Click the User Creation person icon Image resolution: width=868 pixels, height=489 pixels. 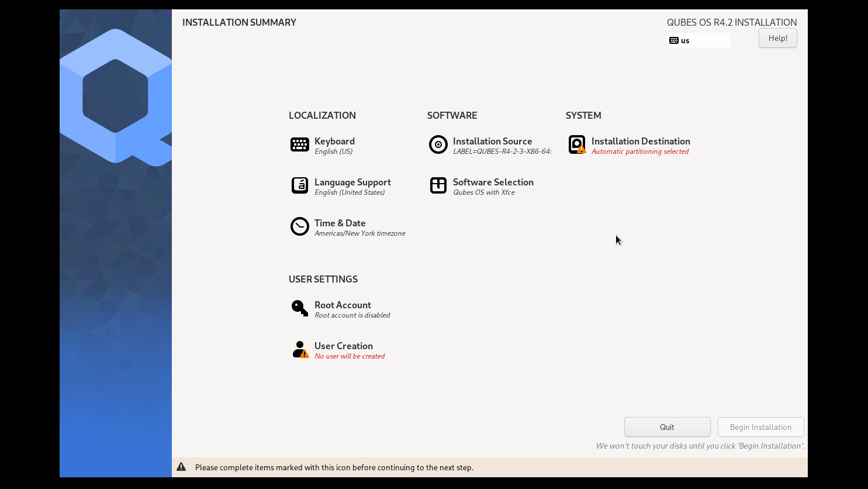point(300,349)
